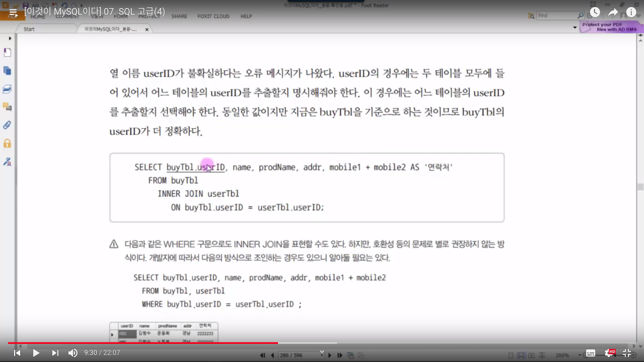
Task: Select continuous facing view mode
Action: tap(542, 355)
